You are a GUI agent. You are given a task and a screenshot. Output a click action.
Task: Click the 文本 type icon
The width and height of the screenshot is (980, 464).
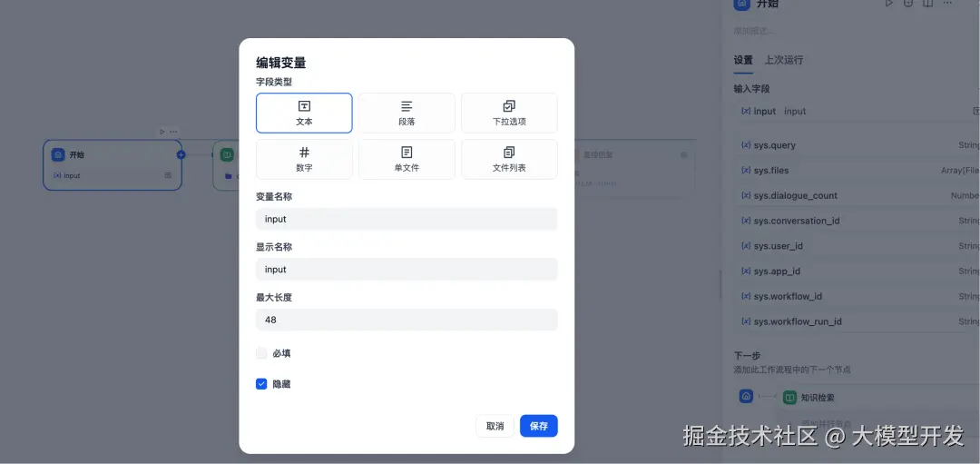304,105
